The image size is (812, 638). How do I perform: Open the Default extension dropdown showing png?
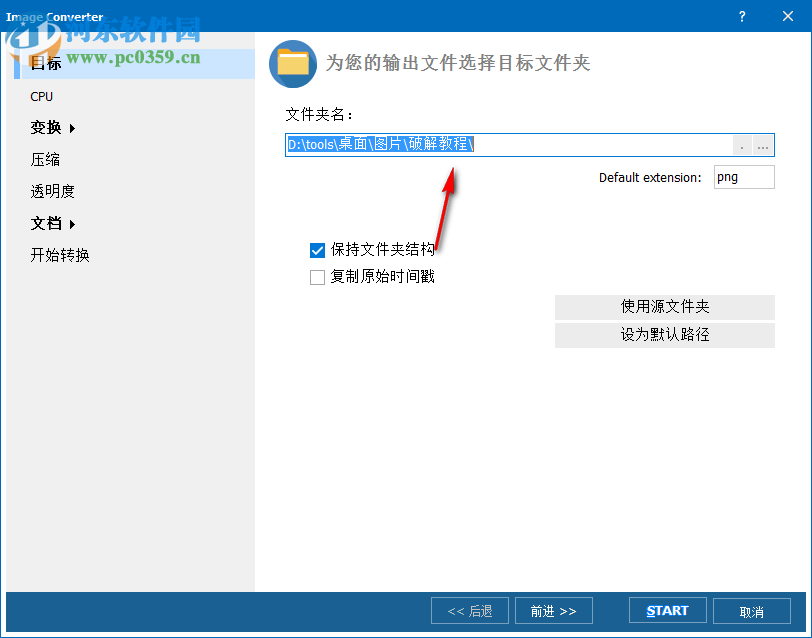(x=744, y=176)
